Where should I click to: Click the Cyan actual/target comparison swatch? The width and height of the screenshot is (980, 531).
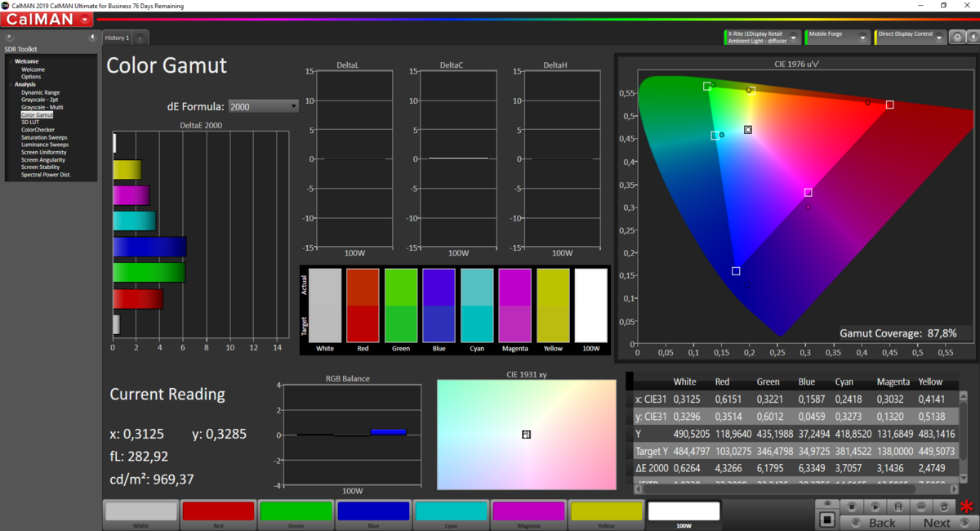(x=477, y=306)
